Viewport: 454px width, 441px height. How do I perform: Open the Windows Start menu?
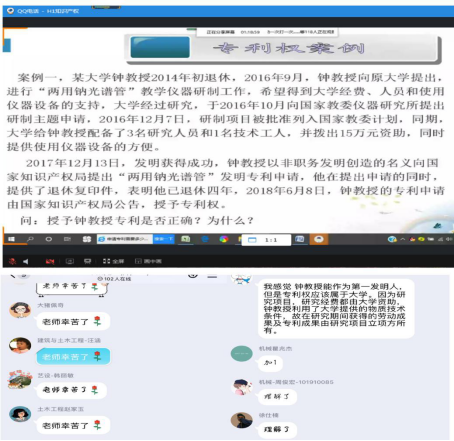11,239
